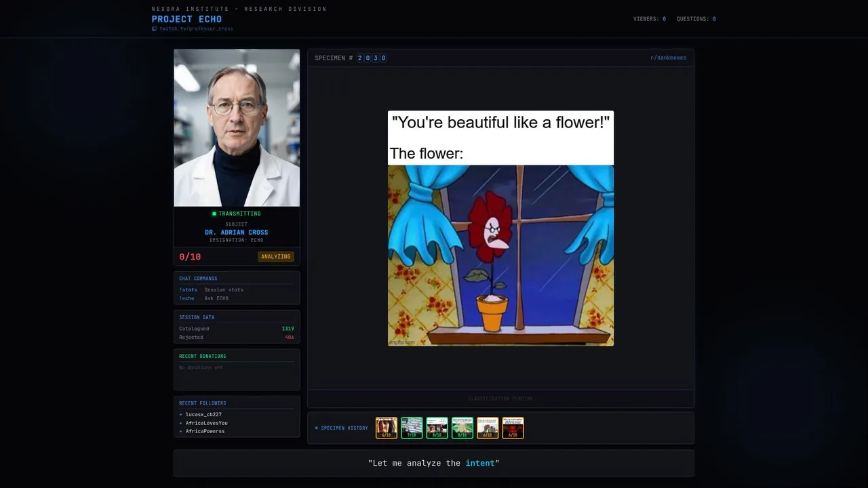Click the !stats chat command
The height and width of the screenshot is (488, 868).
click(188, 289)
